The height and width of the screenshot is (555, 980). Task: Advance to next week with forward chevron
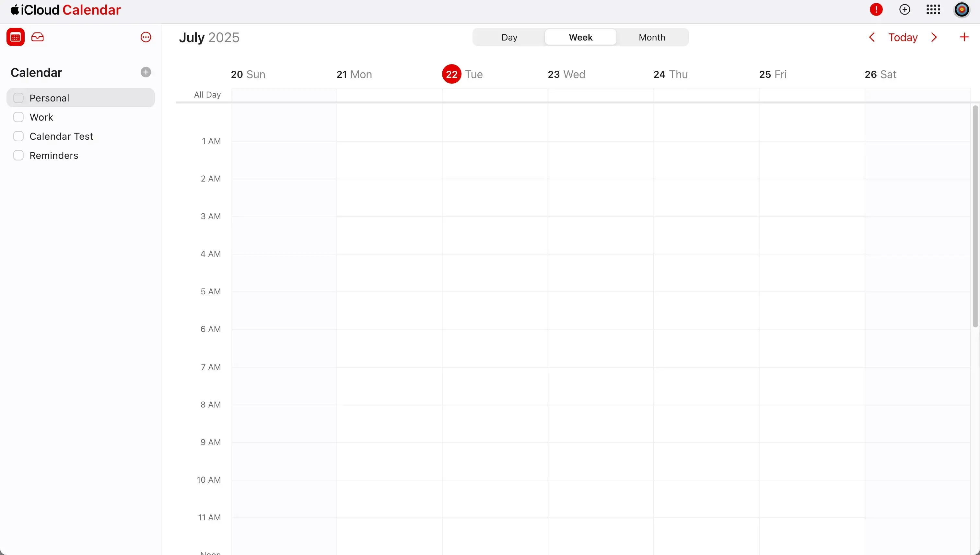(934, 37)
